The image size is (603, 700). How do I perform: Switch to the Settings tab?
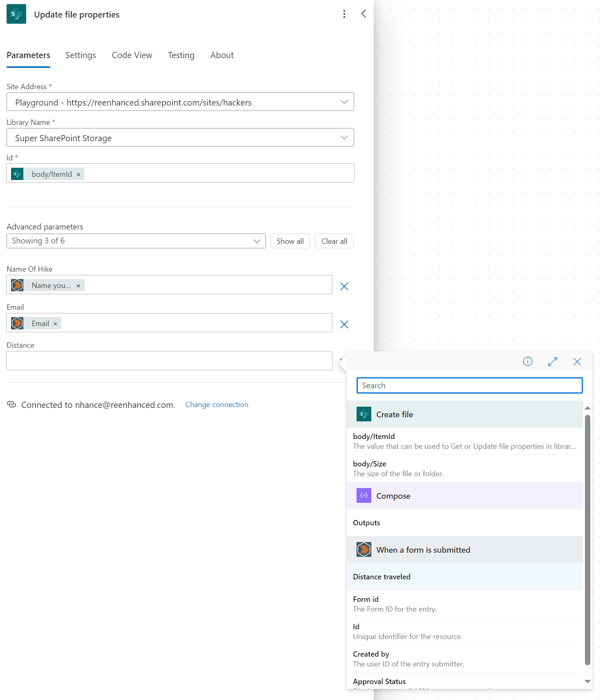coord(81,55)
